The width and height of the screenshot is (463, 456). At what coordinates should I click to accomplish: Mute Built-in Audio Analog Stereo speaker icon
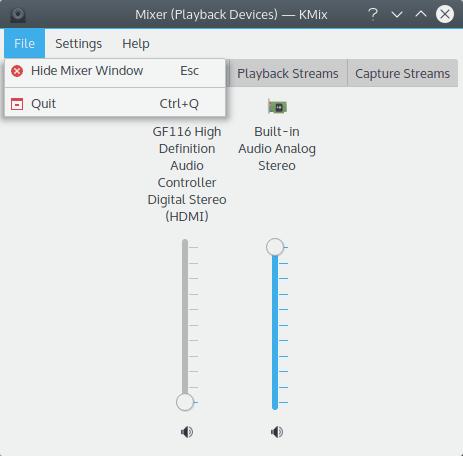277,432
